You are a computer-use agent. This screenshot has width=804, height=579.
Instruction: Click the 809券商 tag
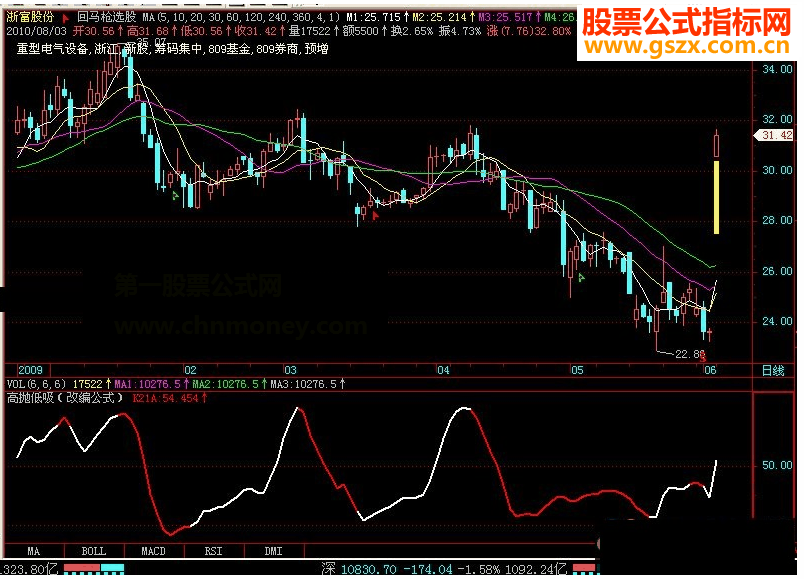(x=277, y=49)
